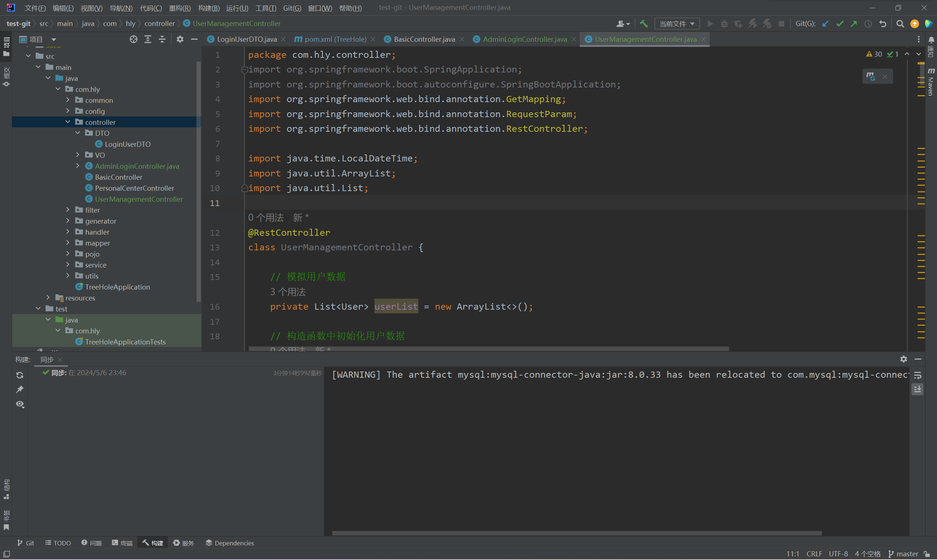
Task: Expand the resources folder
Action: pyautogui.click(x=48, y=297)
